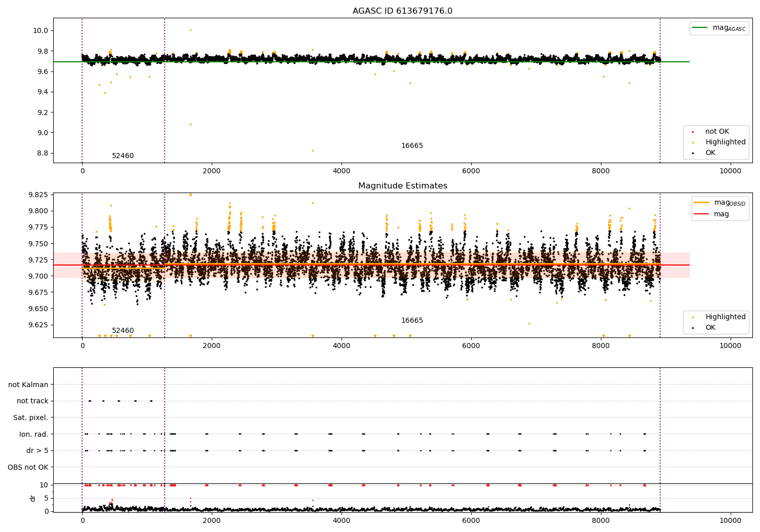The width and height of the screenshot is (760, 532).
Task: Click the "9.6" y-tick of the top plot
Action: click(43, 71)
